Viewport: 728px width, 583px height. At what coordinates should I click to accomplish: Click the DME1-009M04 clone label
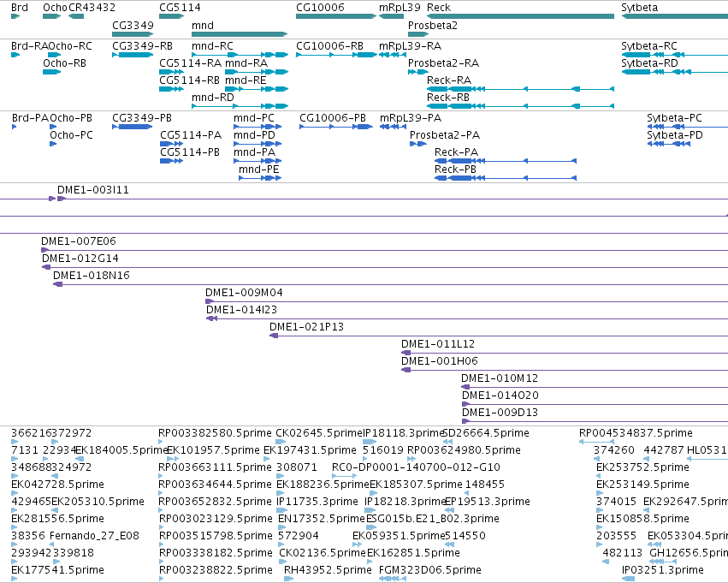(244, 293)
